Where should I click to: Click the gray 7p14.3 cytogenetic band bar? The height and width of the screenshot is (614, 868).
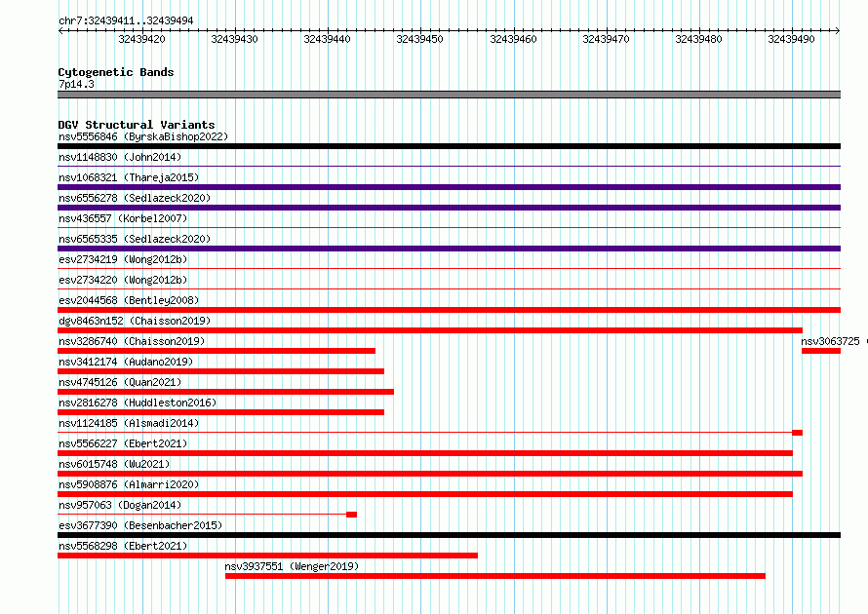coord(449,95)
